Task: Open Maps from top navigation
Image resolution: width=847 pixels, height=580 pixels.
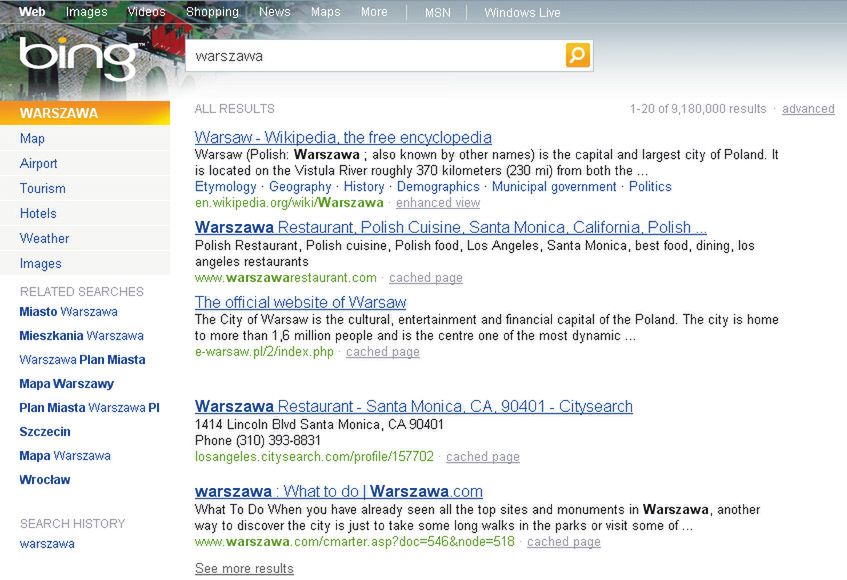Action: (x=325, y=12)
